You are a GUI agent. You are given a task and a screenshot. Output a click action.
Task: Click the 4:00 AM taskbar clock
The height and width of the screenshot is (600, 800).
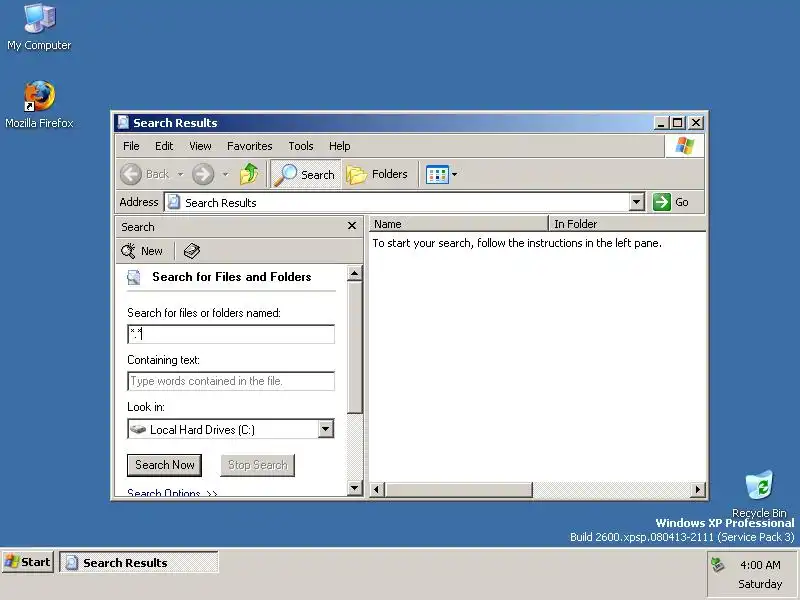click(x=760, y=565)
